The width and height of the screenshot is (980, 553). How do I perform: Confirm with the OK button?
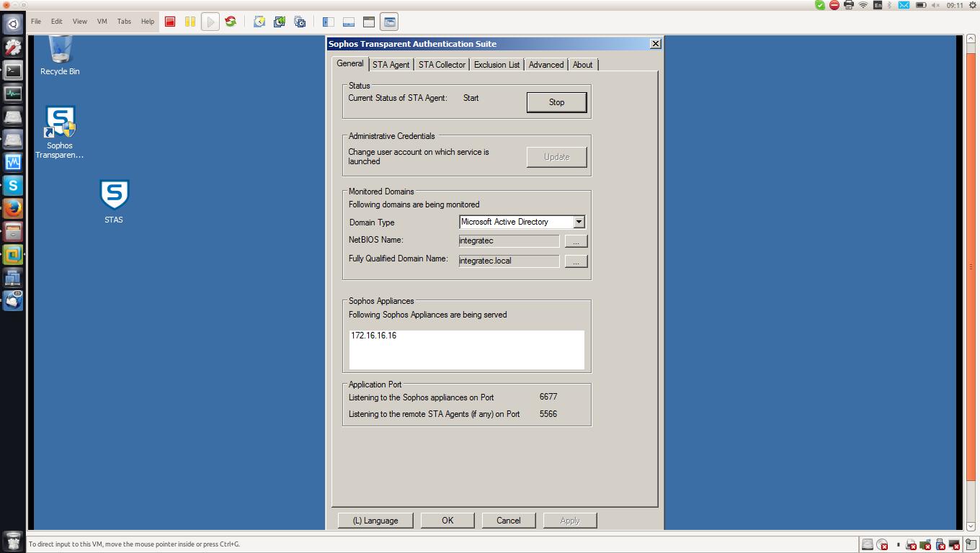[x=447, y=521]
